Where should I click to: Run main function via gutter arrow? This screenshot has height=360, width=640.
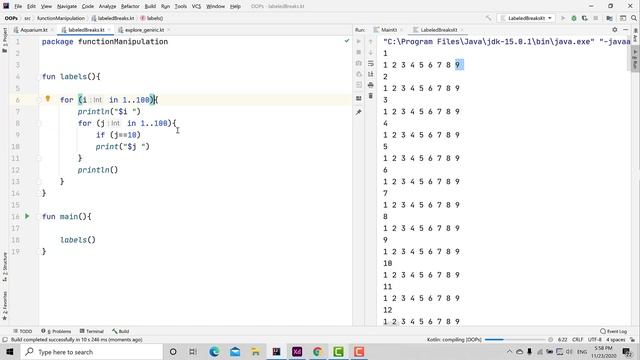(27, 216)
